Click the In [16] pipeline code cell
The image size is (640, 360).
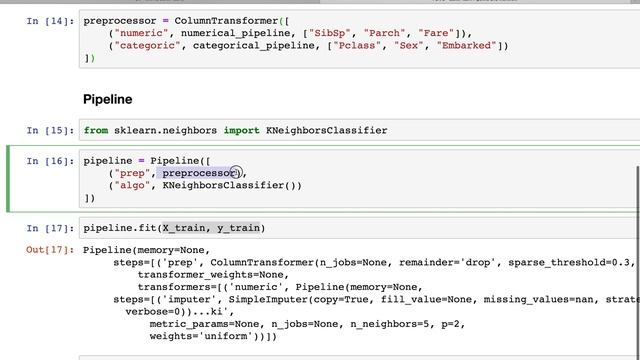pos(359,179)
